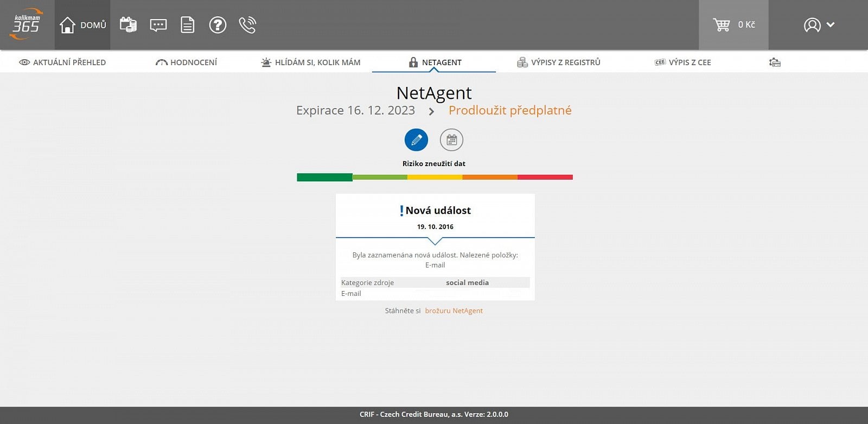Open Výpisy z registrů tab
This screenshot has width=868, height=424.
(x=559, y=62)
